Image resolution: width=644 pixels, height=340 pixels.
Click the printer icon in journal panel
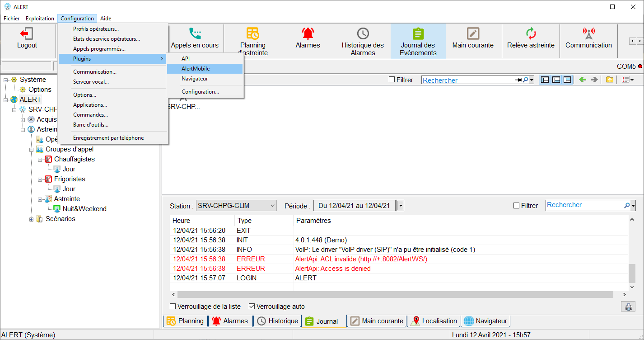(628, 307)
